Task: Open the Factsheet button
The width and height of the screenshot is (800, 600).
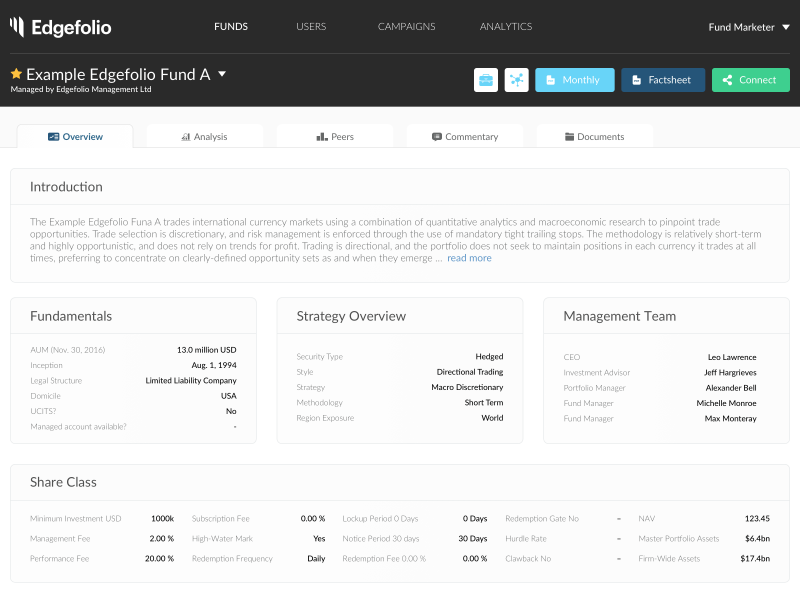Action: 663,80
